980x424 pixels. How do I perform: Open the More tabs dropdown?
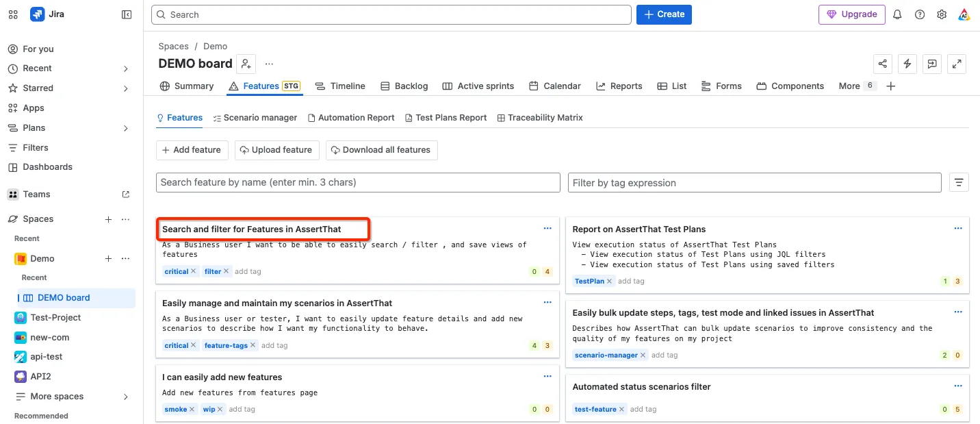(857, 86)
